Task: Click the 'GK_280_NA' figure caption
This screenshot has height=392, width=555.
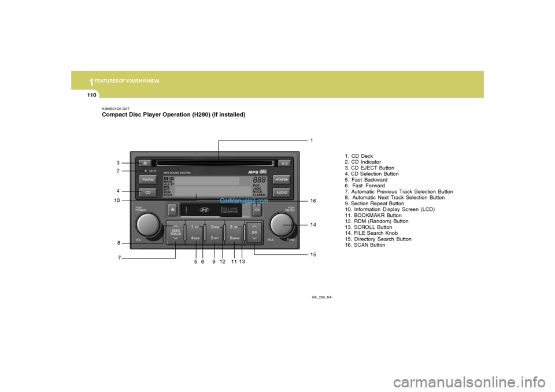Action: [x=322, y=297]
